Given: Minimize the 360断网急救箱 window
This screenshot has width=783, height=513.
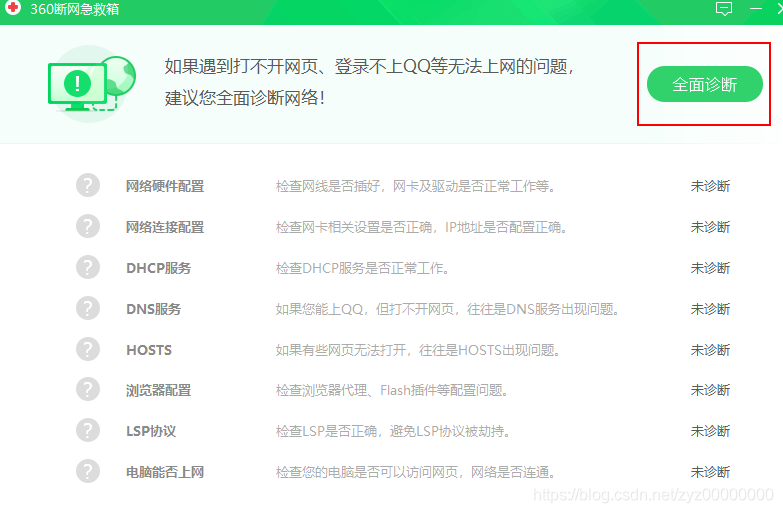Looking at the screenshot, I should pos(756,8).
